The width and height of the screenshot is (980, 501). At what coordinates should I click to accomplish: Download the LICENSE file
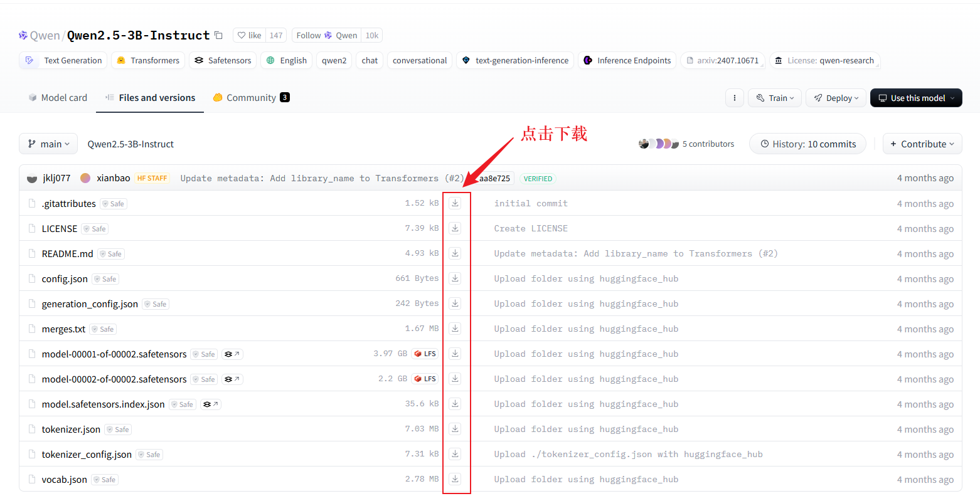click(455, 228)
